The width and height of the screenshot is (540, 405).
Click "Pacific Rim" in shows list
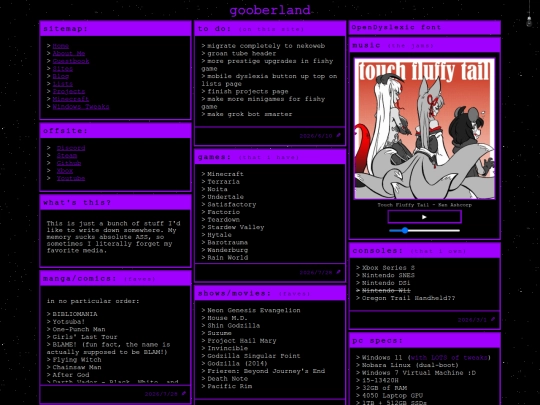[x=229, y=386]
